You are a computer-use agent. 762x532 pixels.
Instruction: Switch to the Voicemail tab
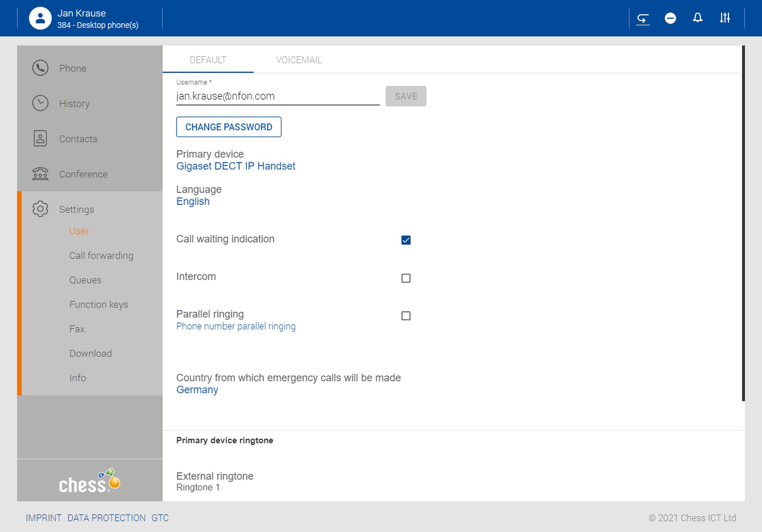(x=299, y=60)
